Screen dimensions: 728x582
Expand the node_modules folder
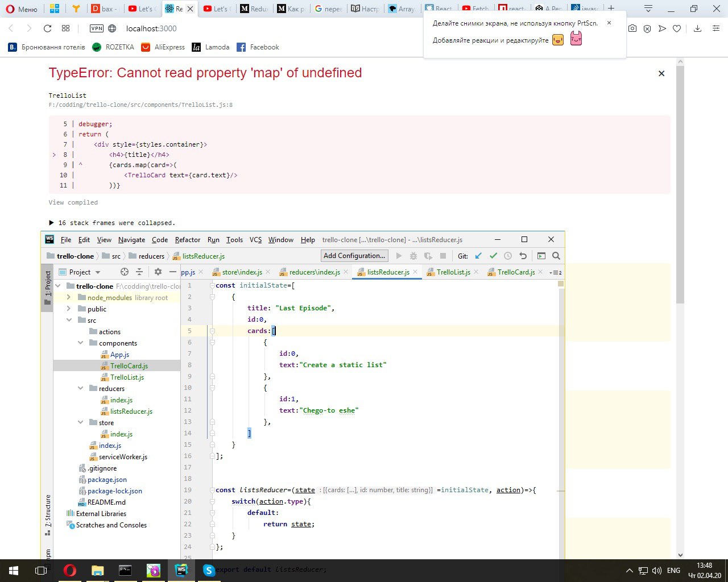(x=69, y=297)
